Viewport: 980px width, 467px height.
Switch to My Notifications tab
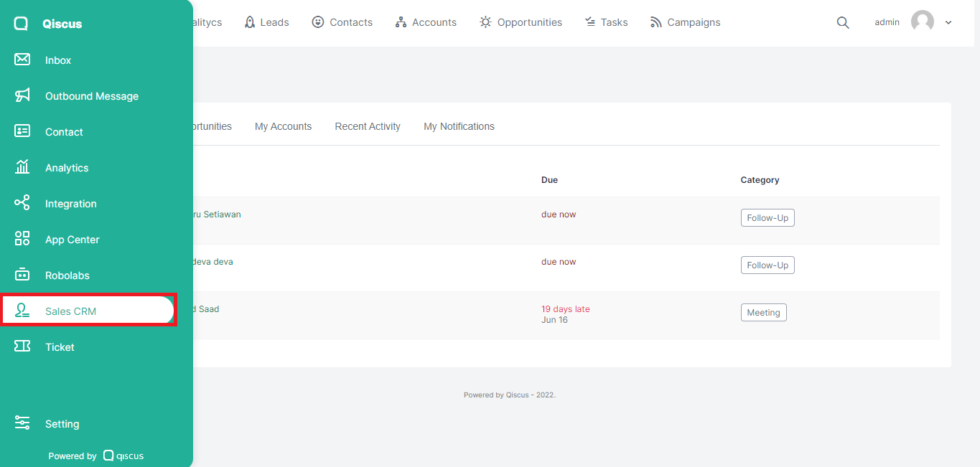click(x=459, y=126)
